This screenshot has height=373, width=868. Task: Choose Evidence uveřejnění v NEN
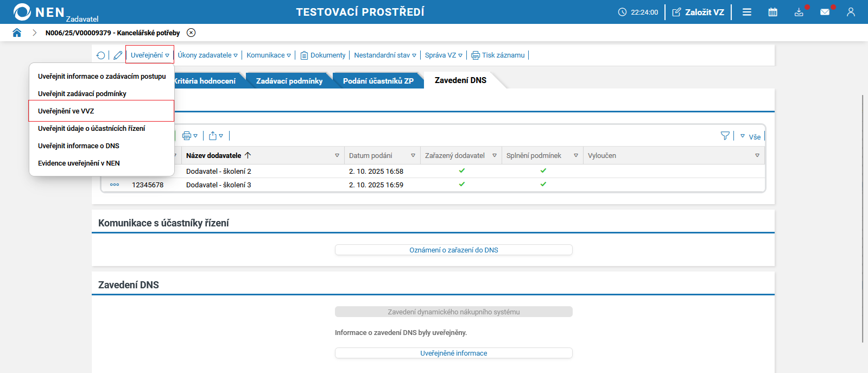click(x=79, y=163)
